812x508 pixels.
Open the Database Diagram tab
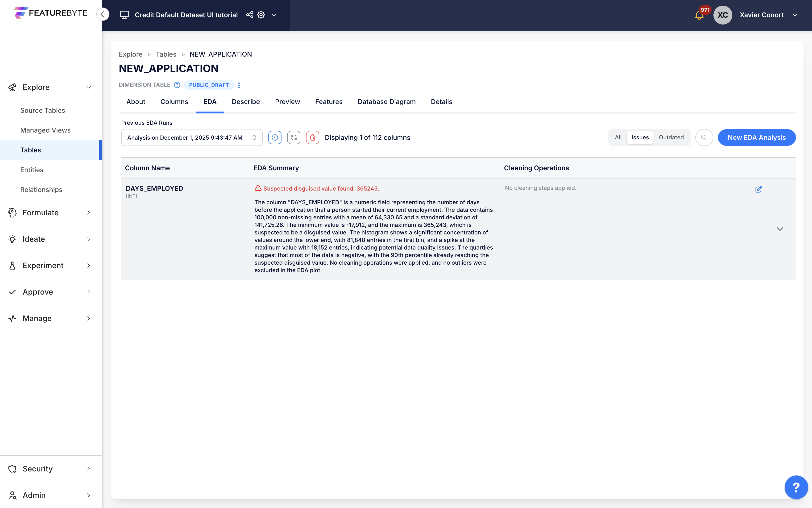(x=386, y=102)
